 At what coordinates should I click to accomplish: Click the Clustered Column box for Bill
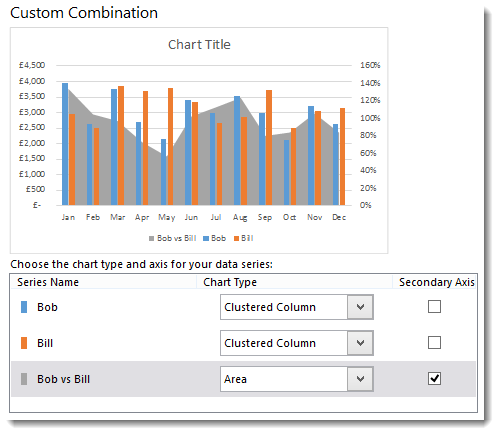click(x=297, y=343)
